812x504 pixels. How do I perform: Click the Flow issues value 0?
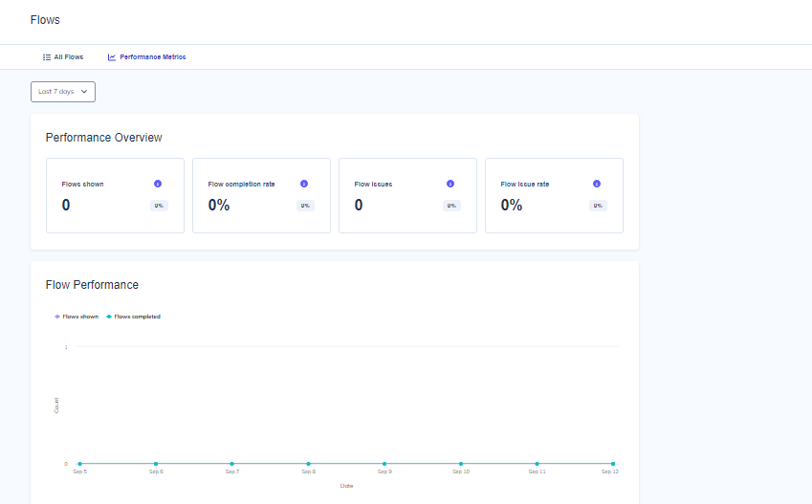[359, 205]
